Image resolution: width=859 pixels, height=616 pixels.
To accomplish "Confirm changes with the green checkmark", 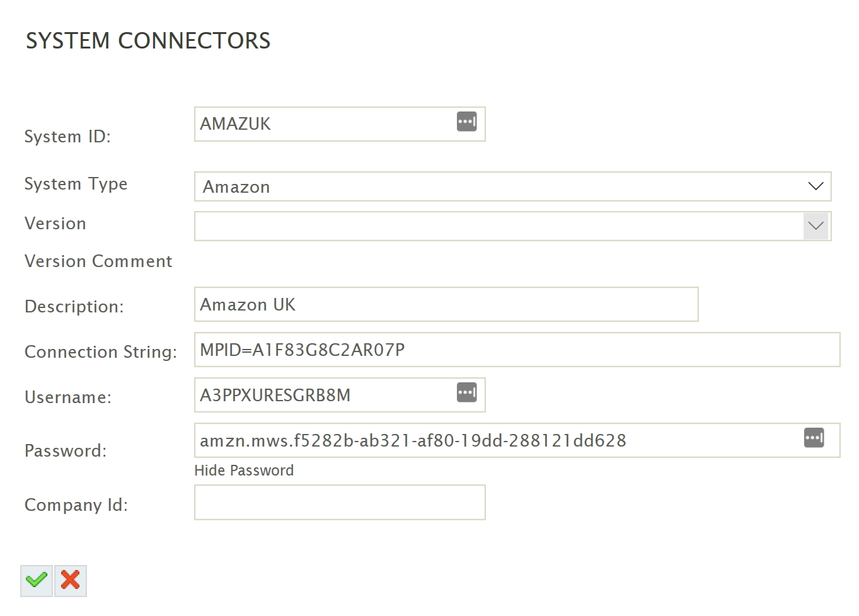I will [x=37, y=580].
